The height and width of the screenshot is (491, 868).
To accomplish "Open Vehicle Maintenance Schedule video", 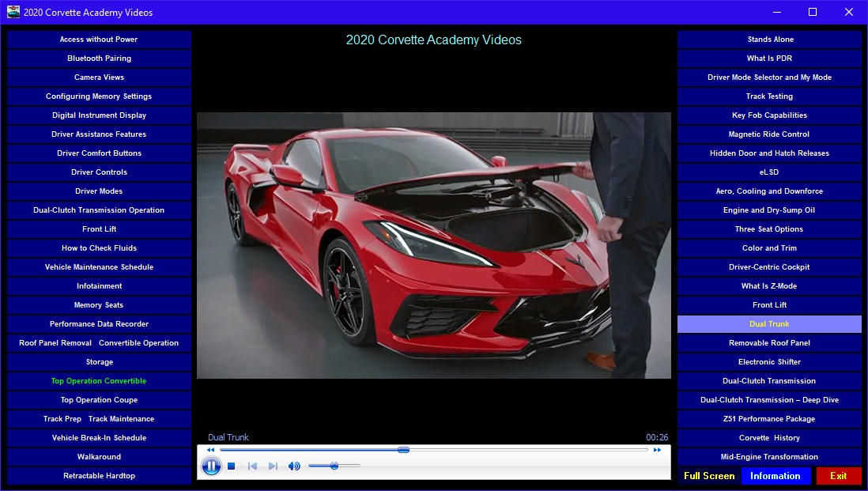I will tap(99, 266).
